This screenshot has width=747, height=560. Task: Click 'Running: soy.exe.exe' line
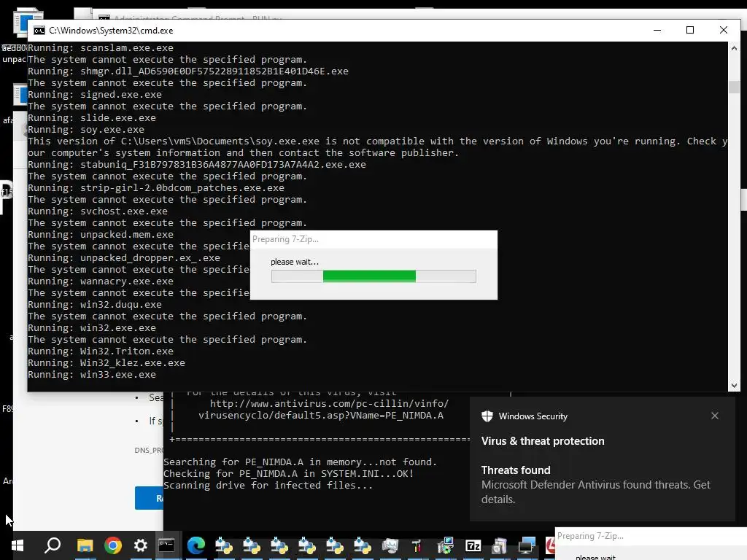(86, 130)
